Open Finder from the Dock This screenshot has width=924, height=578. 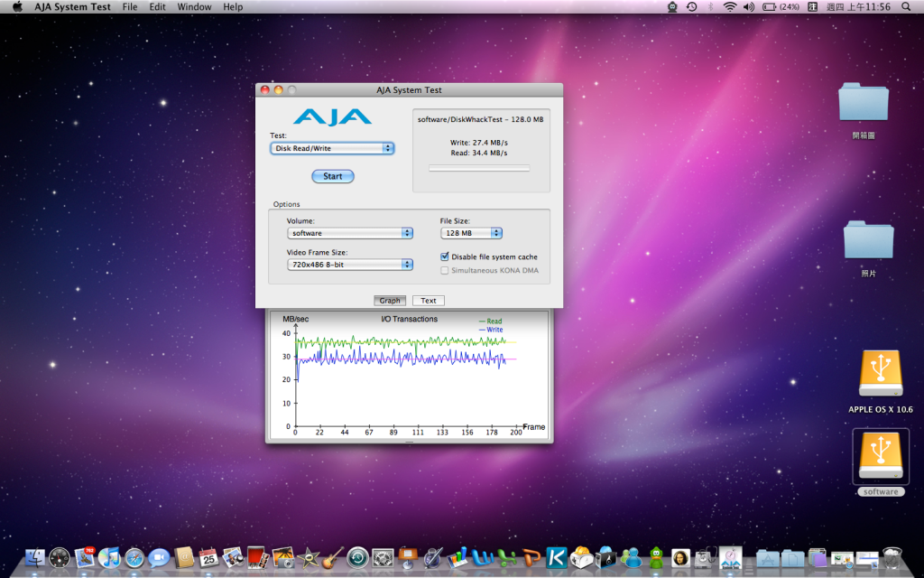(35, 556)
